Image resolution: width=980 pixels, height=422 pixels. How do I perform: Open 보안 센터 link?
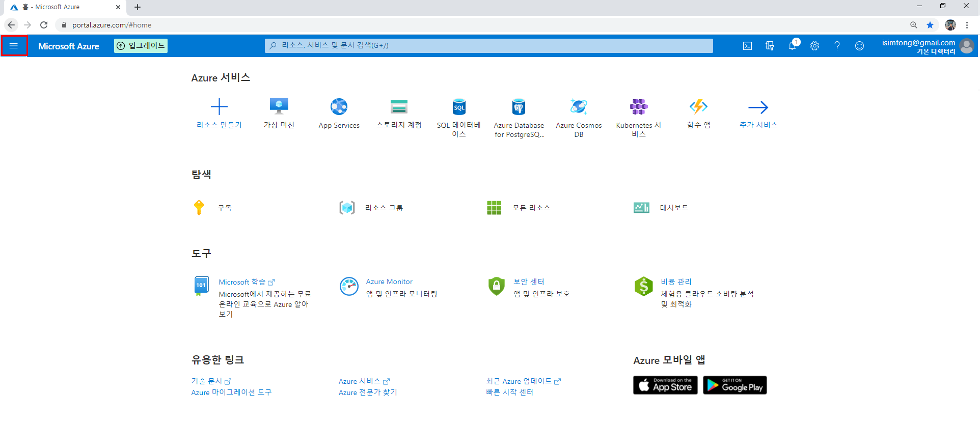(x=529, y=282)
